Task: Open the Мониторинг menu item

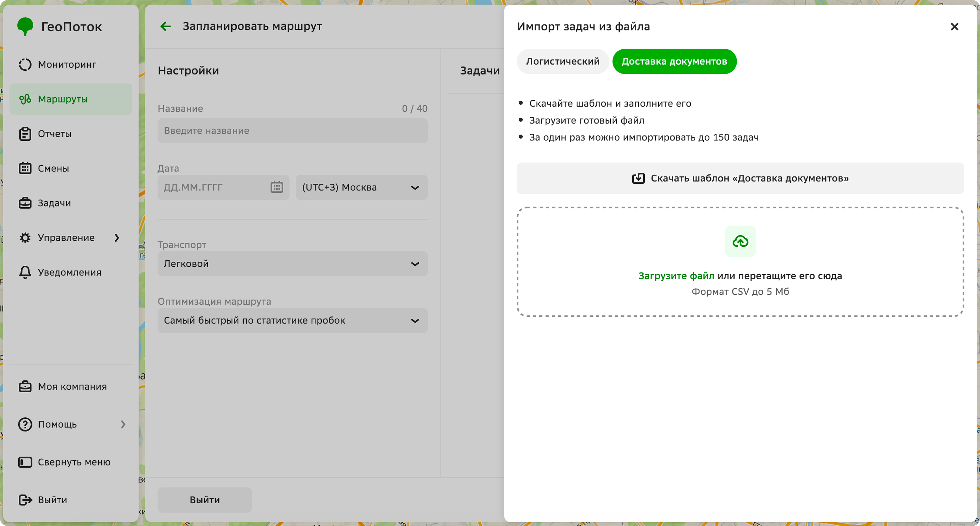Action: [x=71, y=64]
